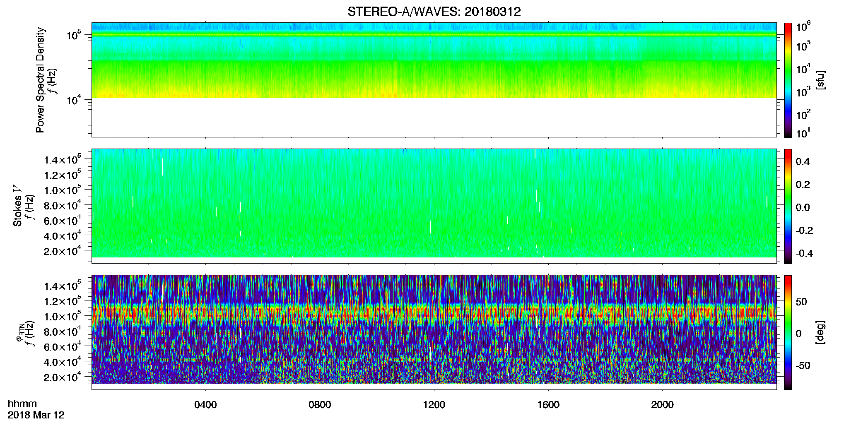
Task: Click the [sfu] units label
Action: [820, 80]
